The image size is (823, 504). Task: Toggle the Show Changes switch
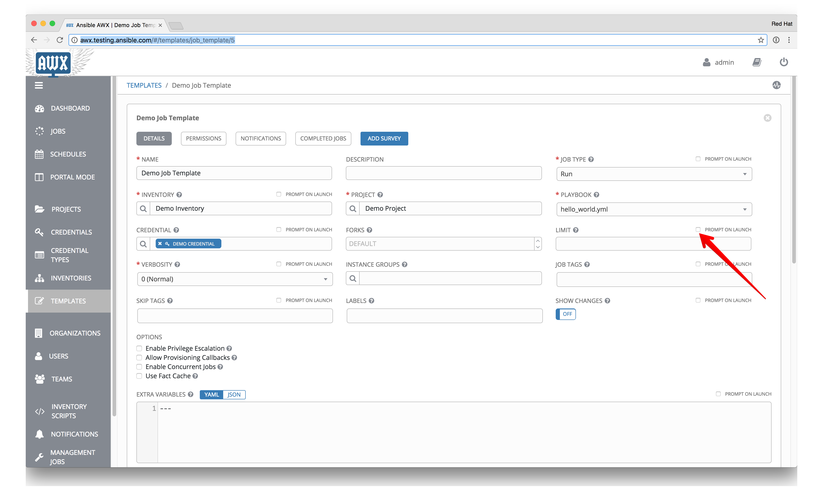point(566,314)
